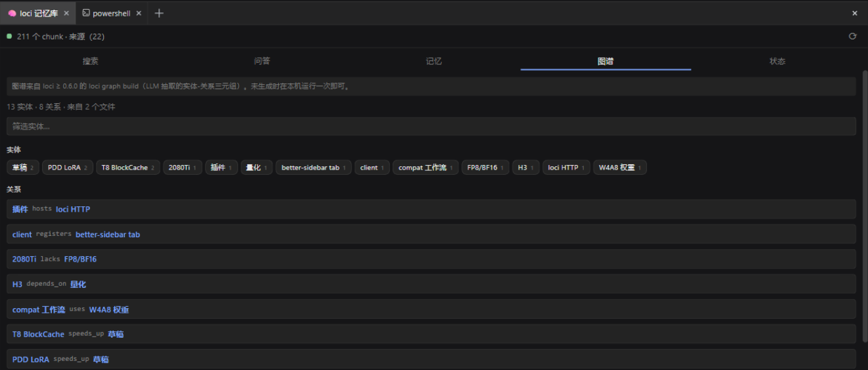This screenshot has height=370, width=868.
Task: Click the 'uses' relation label
Action: click(77, 310)
